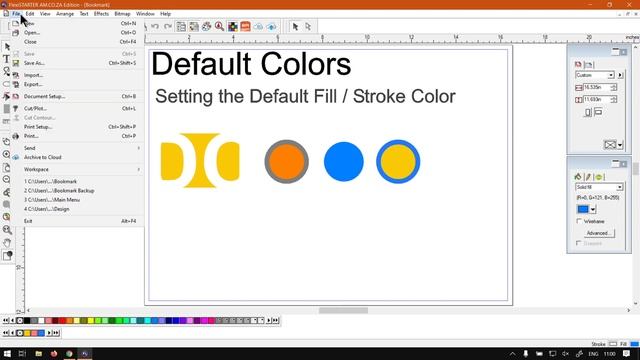Click the color wheel palette toolbar icon
The image size is (640, 360).
tap(207, 27)
